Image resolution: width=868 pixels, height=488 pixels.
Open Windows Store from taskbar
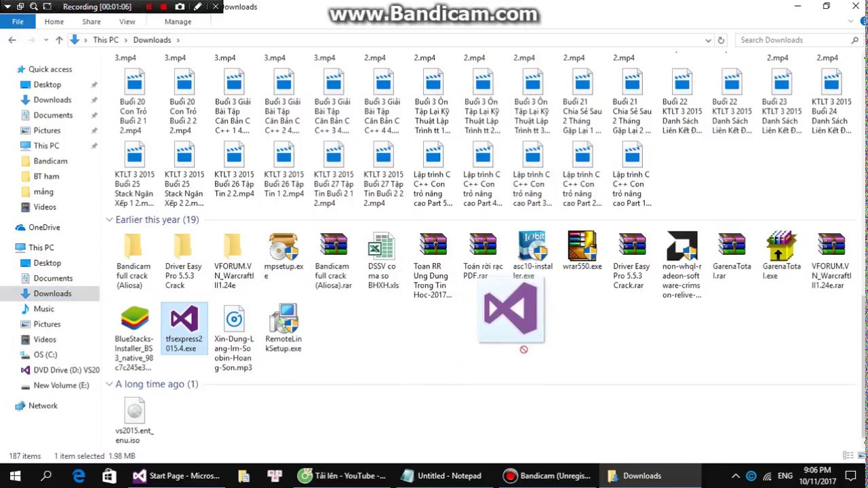(x=109, y=476)
